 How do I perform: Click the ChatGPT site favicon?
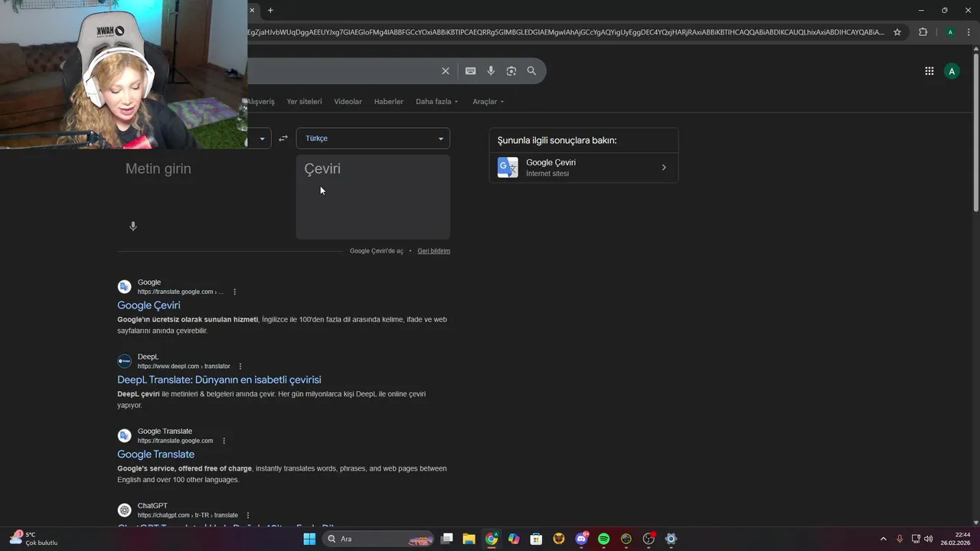(124, 510)
